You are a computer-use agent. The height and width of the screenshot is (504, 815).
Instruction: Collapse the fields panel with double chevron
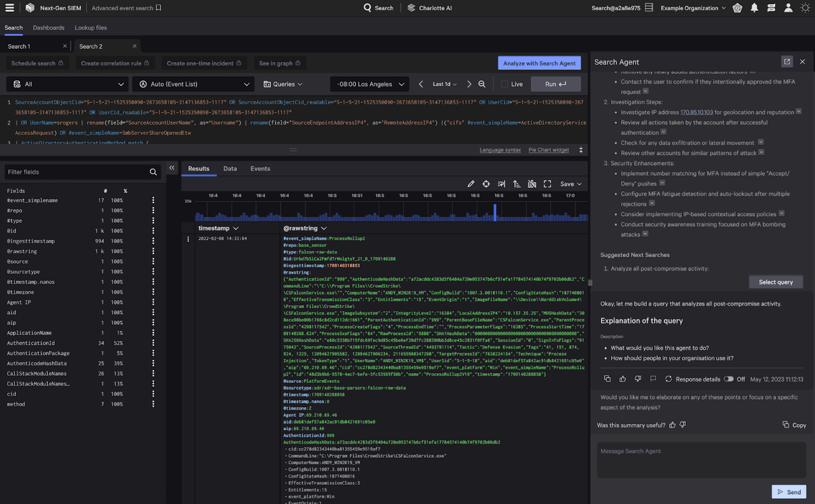point(171,168)
